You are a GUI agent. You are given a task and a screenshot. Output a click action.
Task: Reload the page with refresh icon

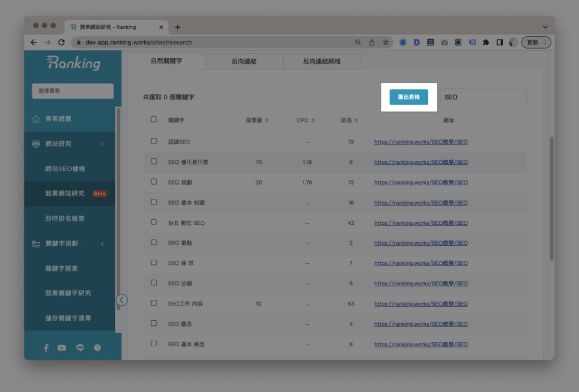[x=61, y=42]
